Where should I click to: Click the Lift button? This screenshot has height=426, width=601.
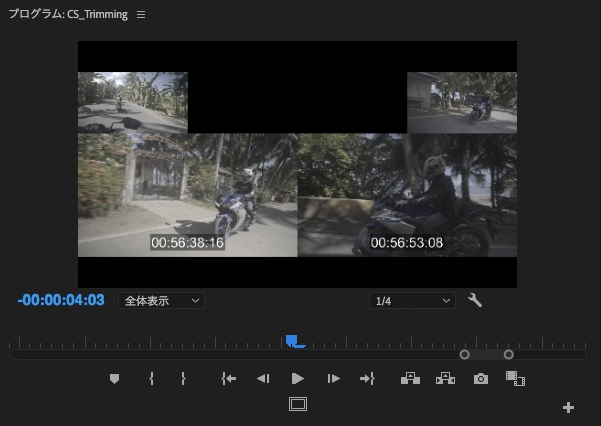[410, 379]
